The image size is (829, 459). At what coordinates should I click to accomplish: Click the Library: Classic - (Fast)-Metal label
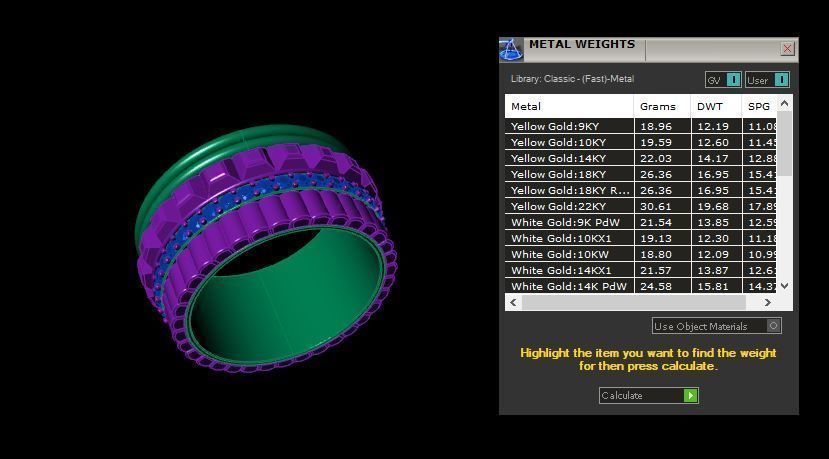tap(572, 79)
